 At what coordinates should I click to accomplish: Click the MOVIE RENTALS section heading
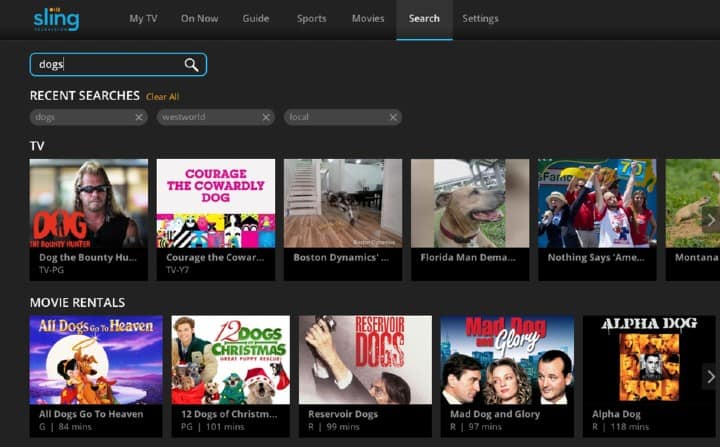point(78,303)
